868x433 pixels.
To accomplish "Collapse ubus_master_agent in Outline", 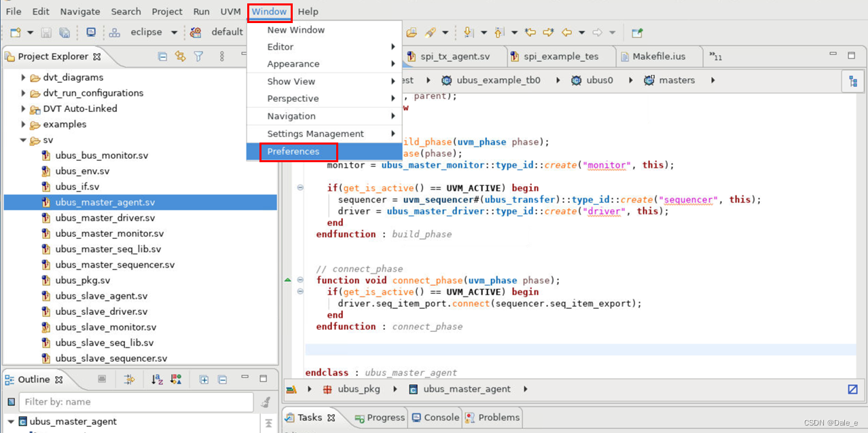I will coord(10,421).
